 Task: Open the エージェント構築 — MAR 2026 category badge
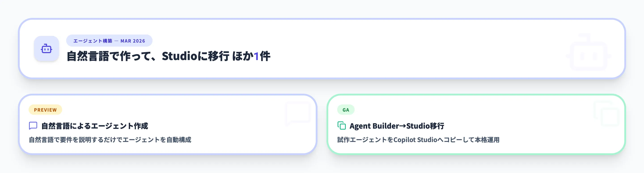(109, 41)
